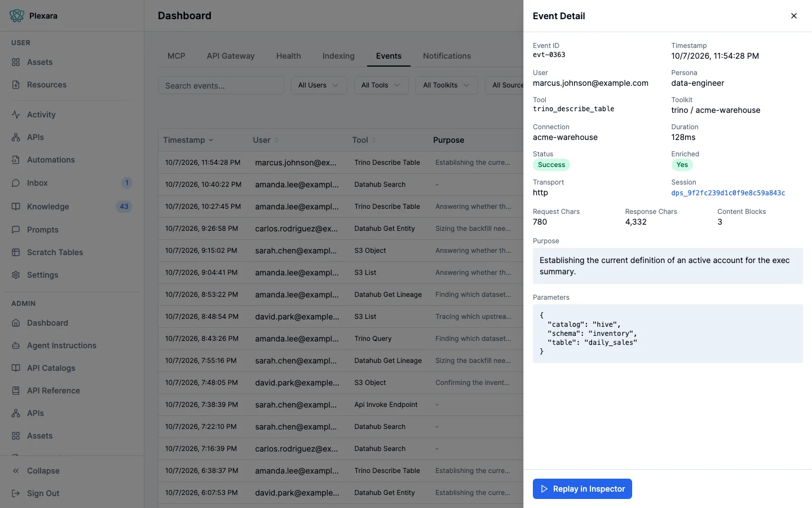Image resolution: width=812 pixels, height=508 pixels.
Task: Click the Knowledge count badge 43
Action: click(124, 207)
